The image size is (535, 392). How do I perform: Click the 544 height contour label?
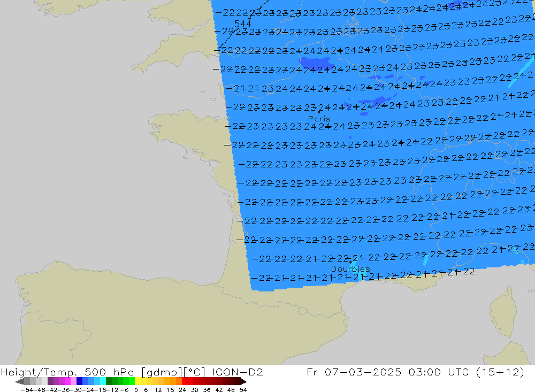(243, 24)
